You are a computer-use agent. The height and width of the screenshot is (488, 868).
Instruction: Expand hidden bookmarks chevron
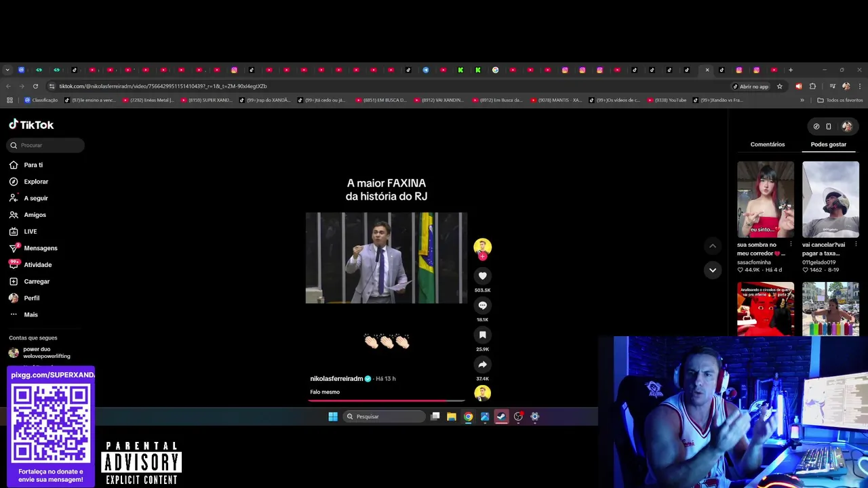pos(802,100)
